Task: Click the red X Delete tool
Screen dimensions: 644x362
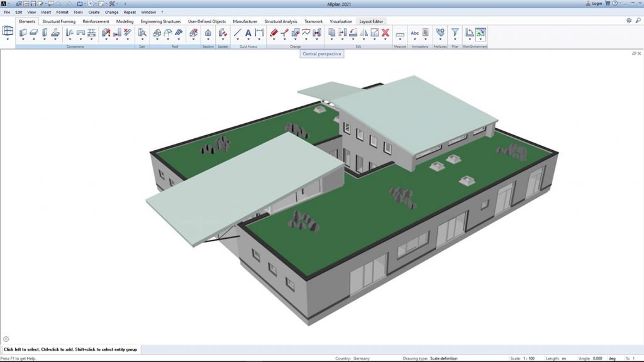Action: point(386,33)
